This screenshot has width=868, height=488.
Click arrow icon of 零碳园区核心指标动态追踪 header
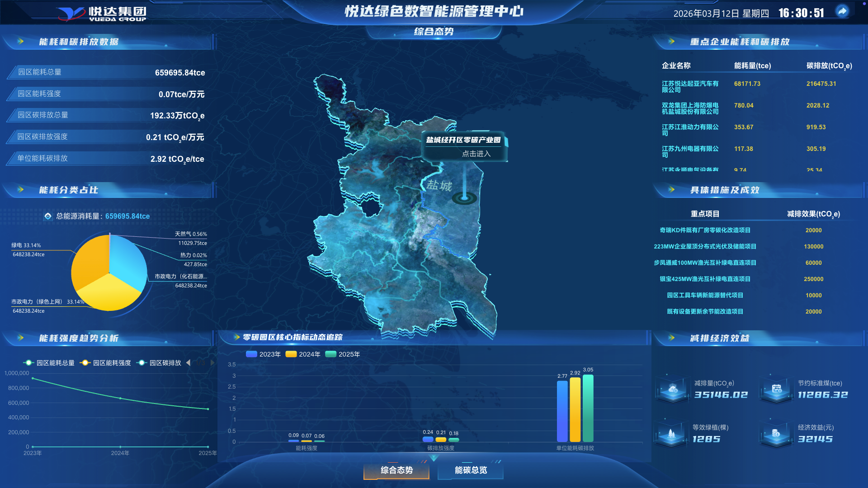coord(236,337)
